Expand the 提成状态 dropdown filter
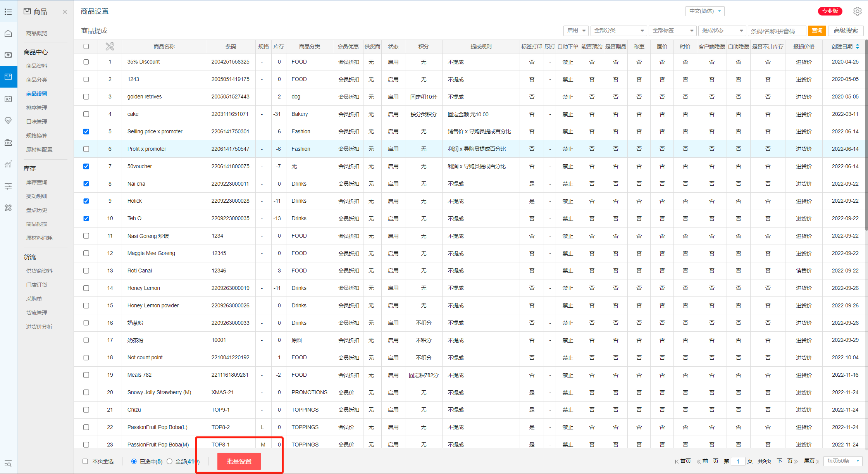 722,31
